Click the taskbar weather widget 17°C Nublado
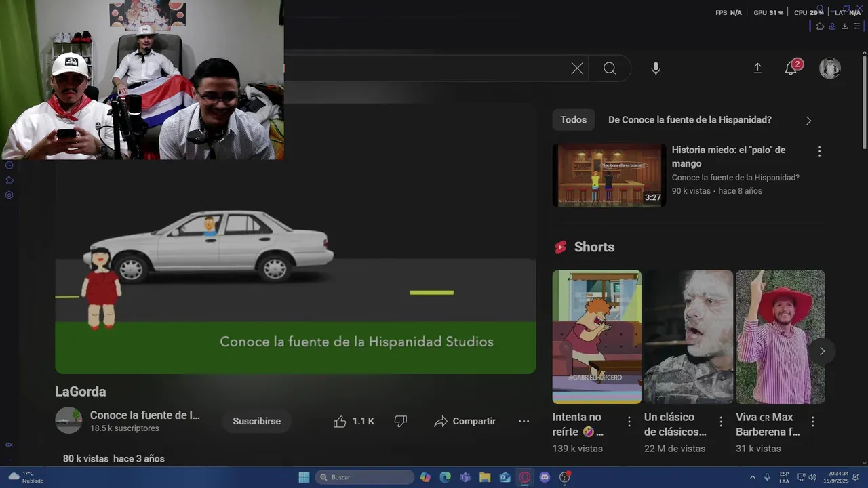868x488 pixels. [26, 477]
